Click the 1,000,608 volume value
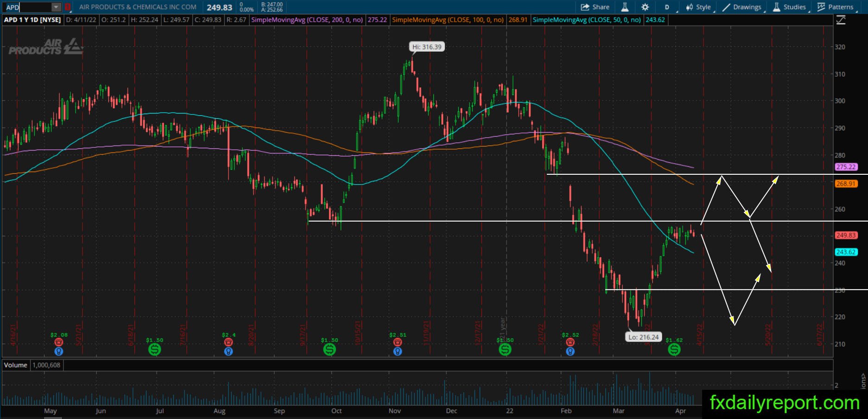This screenshot has height=419, width=868. pos(46,365)
